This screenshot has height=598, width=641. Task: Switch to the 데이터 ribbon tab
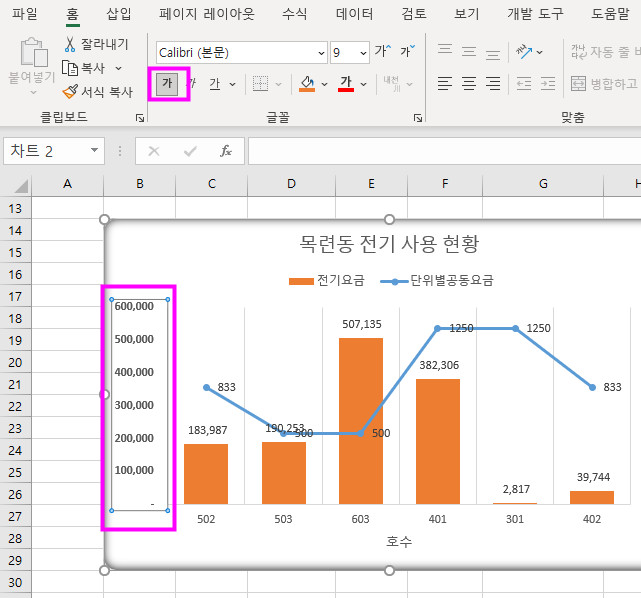tap(354, 14)
